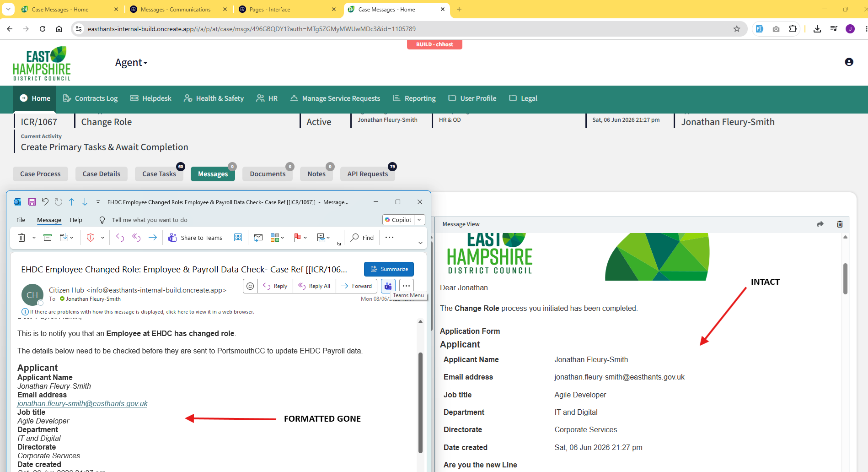Screen dimensions: 868x472
Task: Open the browser tab search chevron
Action: coord(8,9)
